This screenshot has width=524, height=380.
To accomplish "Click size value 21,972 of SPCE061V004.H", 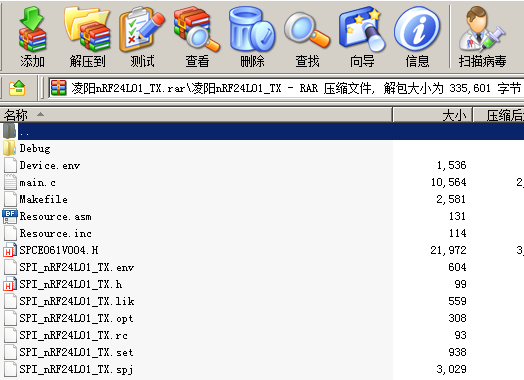I will click(x=448, y=250).
